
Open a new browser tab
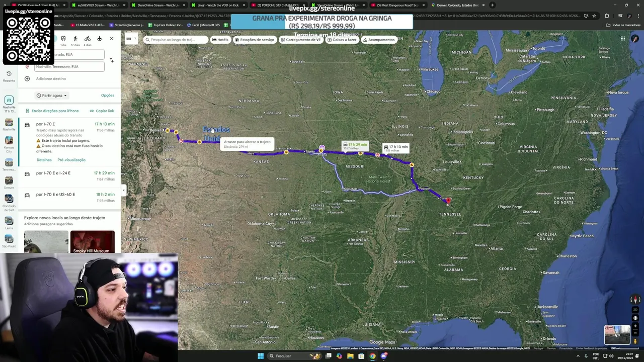tap(493, 5)
